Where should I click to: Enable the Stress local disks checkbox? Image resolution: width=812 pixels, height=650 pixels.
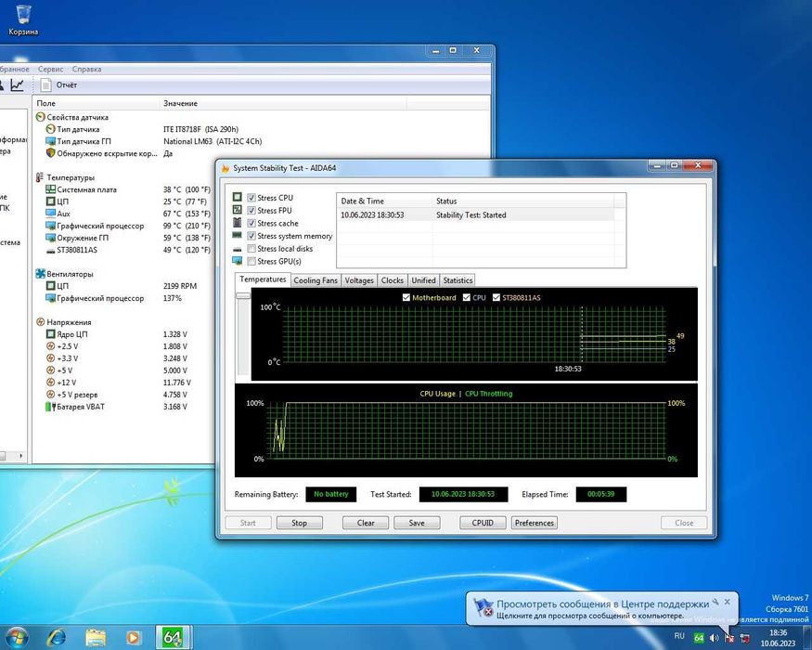coord(251,249)
